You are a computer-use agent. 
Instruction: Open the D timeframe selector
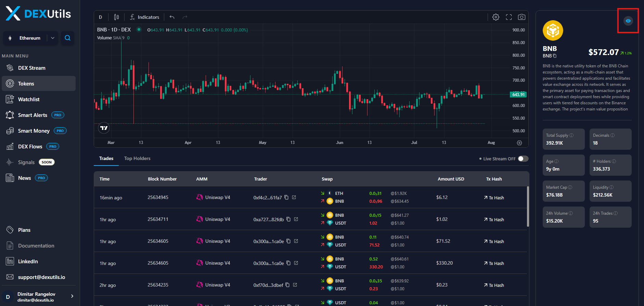101,17
